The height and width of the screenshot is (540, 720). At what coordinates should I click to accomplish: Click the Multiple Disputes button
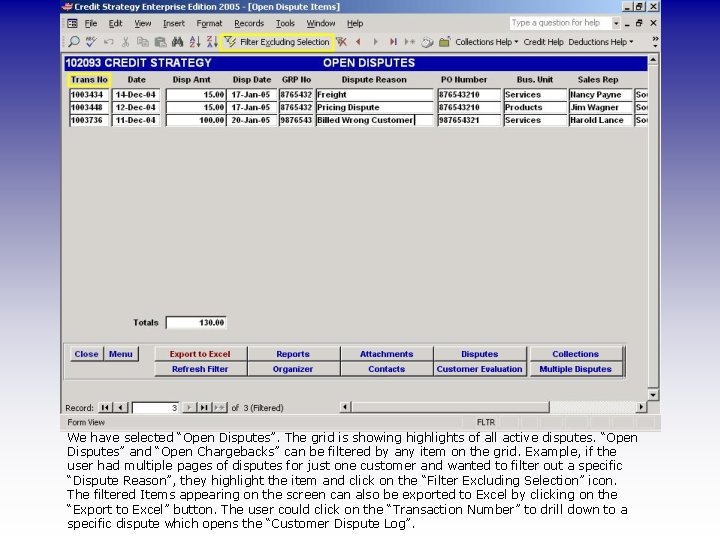[575, 369]
